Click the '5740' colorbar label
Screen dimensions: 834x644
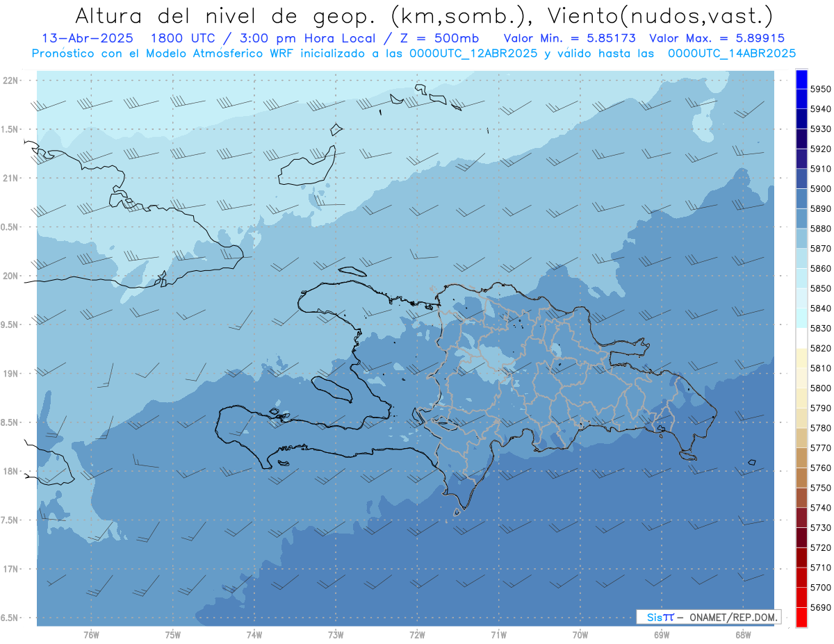(821, 508)
